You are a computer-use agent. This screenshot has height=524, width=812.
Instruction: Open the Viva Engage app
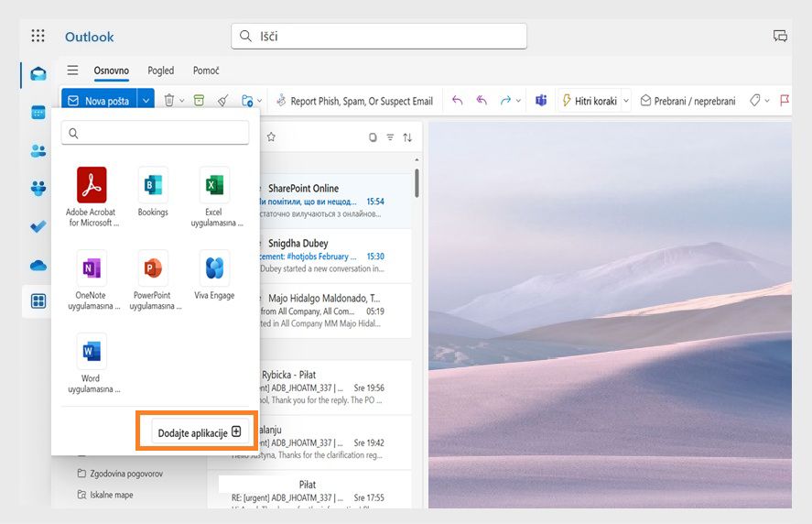click(214, 274)
